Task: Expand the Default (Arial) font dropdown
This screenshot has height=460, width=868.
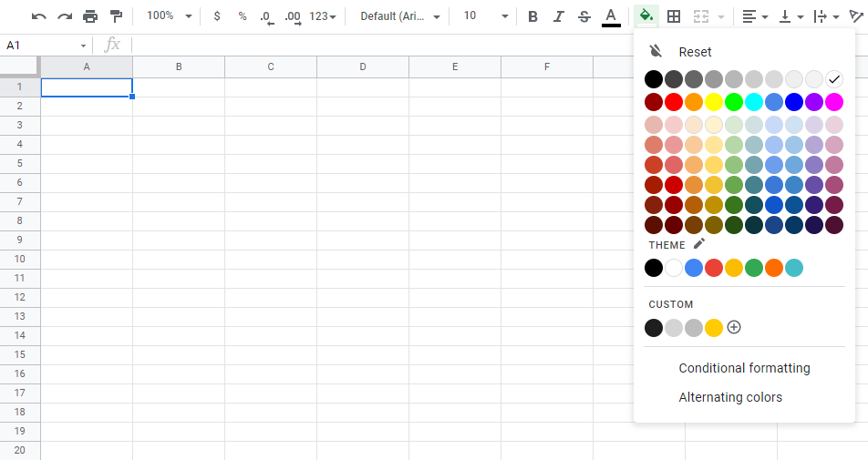Action: coord(399,16)
